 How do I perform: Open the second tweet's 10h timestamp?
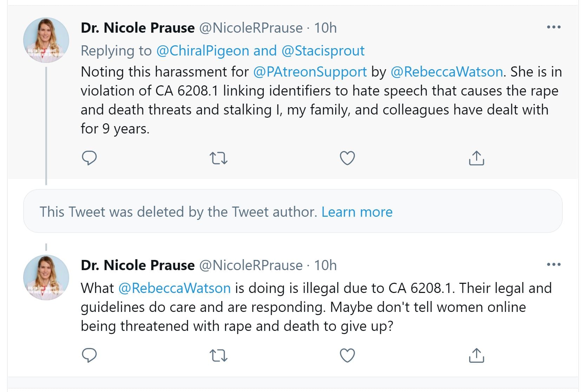pos(325,266)
